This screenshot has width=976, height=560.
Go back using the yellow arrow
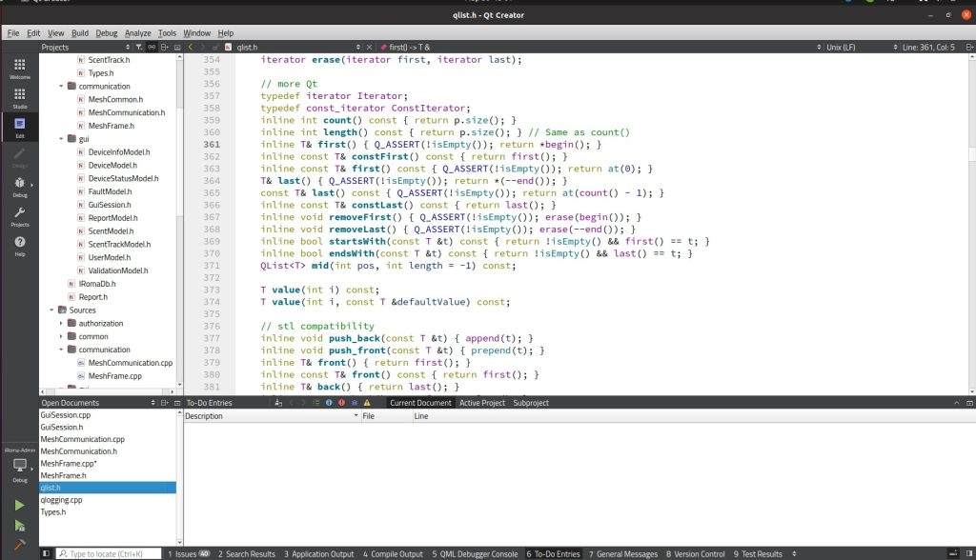click(191, 47)
